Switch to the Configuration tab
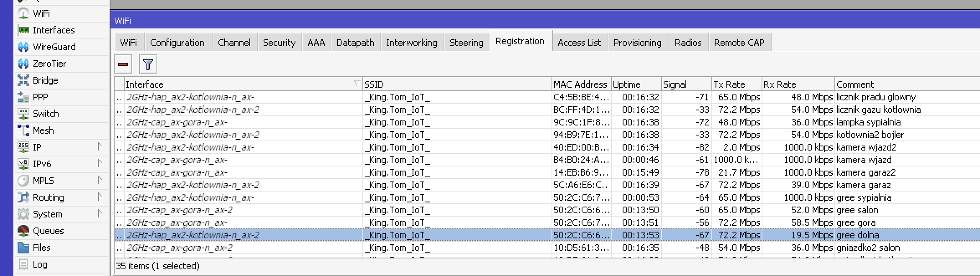 point(177,43)
